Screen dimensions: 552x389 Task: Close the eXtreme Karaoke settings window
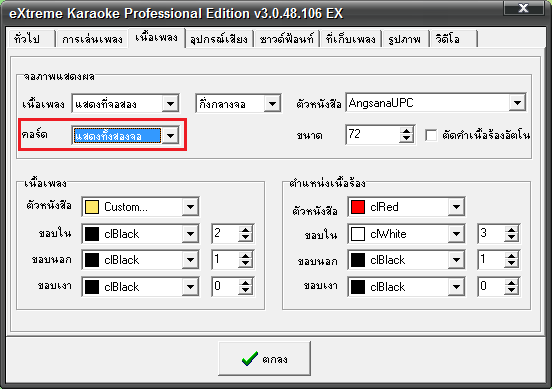523,8
